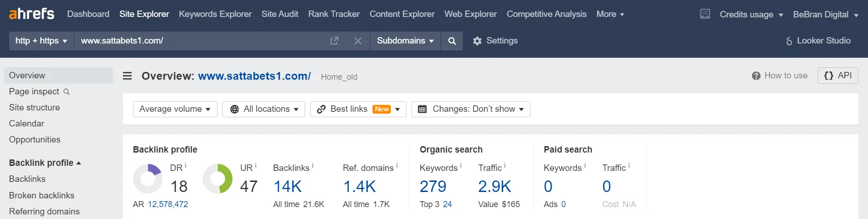Viewport: 868px width, 219px height.
Task: Click the API button
Action: pyautogui.click(x=838, y=76)
